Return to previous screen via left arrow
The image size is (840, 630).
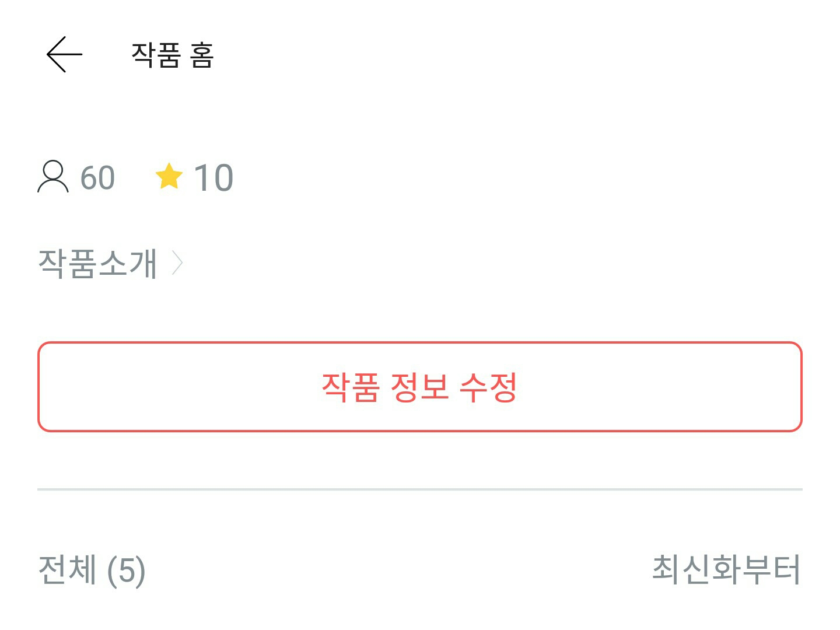(64, 54)
